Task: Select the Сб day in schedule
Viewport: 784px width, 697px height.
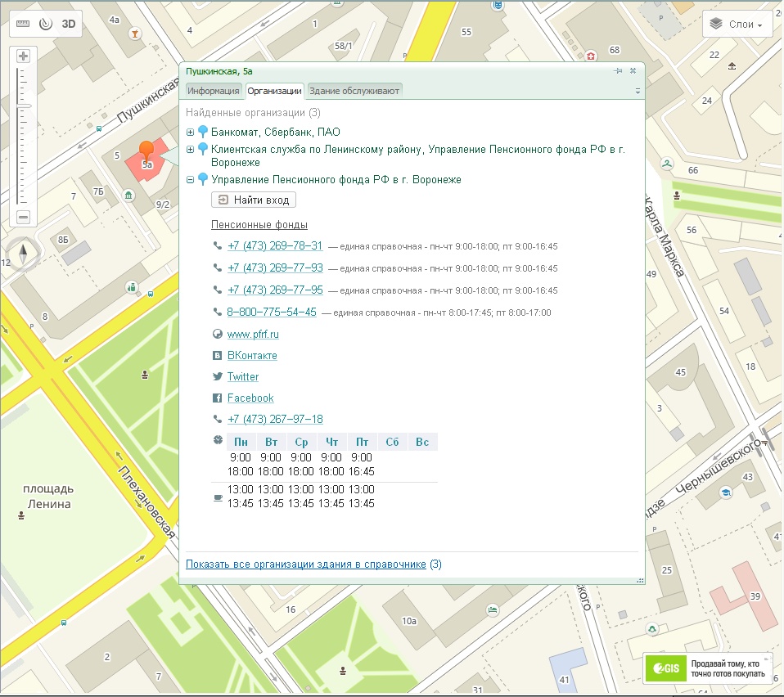Action: point(393,443)
